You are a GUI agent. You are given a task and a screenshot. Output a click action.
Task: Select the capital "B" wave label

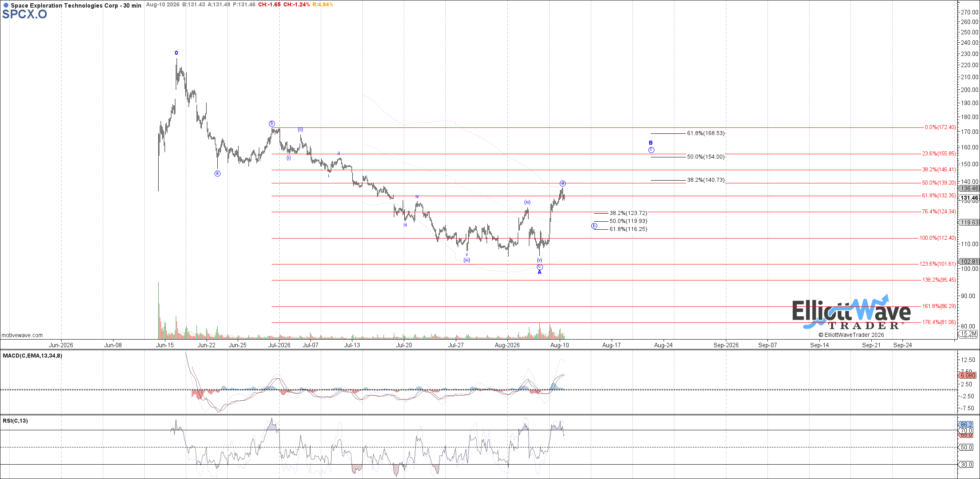pos(651,143)
